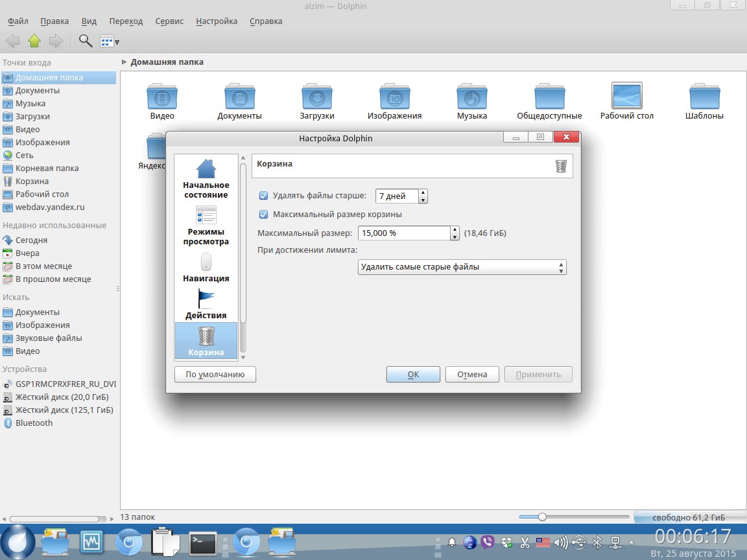Adjust the zoom slider in status bar

(x=542, y=517)
